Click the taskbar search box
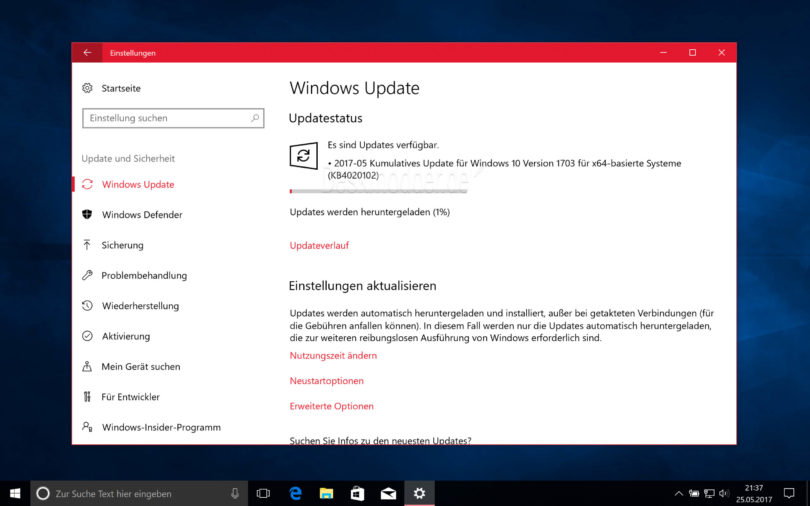The width and height of the screenshot is (810, 506). [x=139, y=494]
